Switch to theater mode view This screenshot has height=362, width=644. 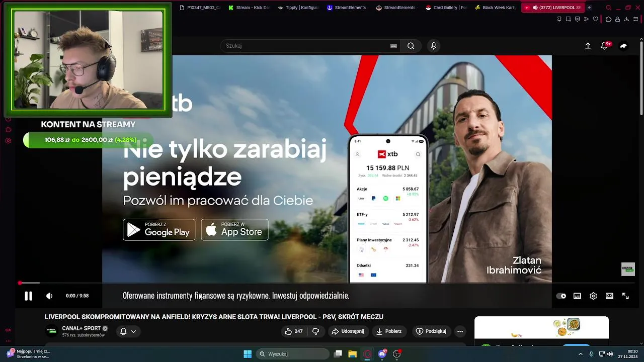coord(609,296)
